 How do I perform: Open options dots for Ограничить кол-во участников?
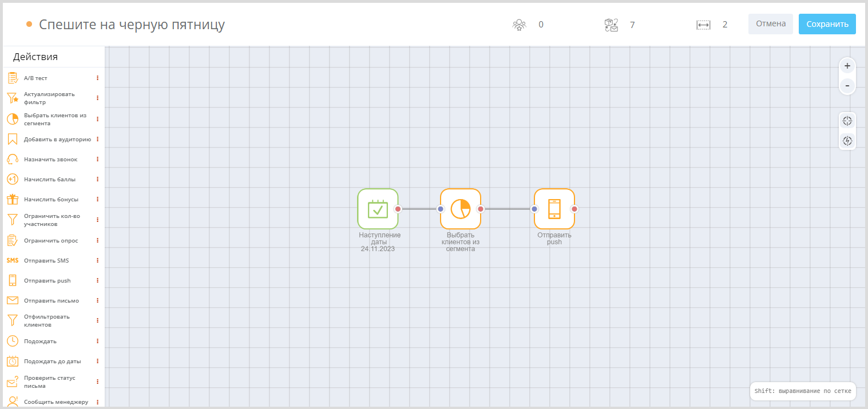(x=97, y=220)
